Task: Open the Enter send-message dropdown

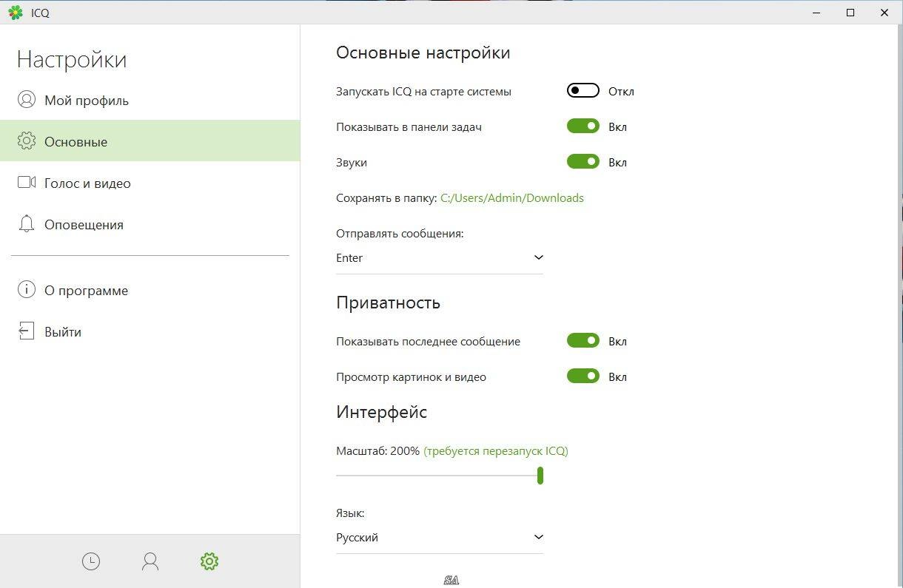Action: (440, 258)
